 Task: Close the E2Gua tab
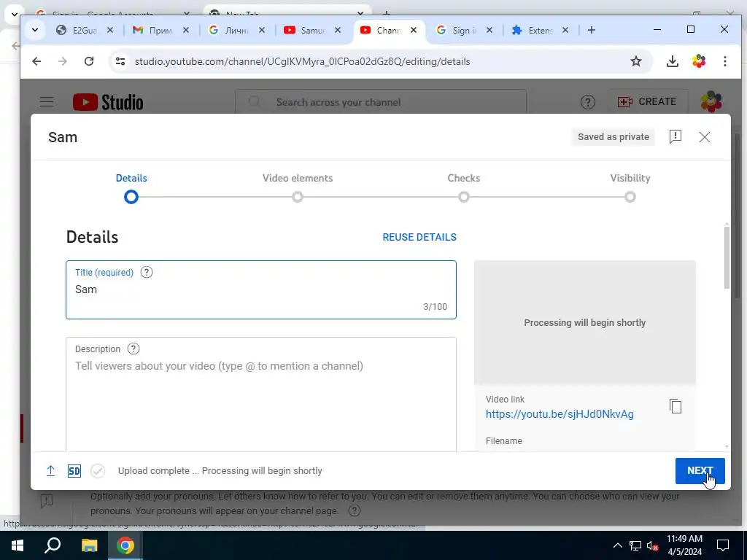coord(110,30)
